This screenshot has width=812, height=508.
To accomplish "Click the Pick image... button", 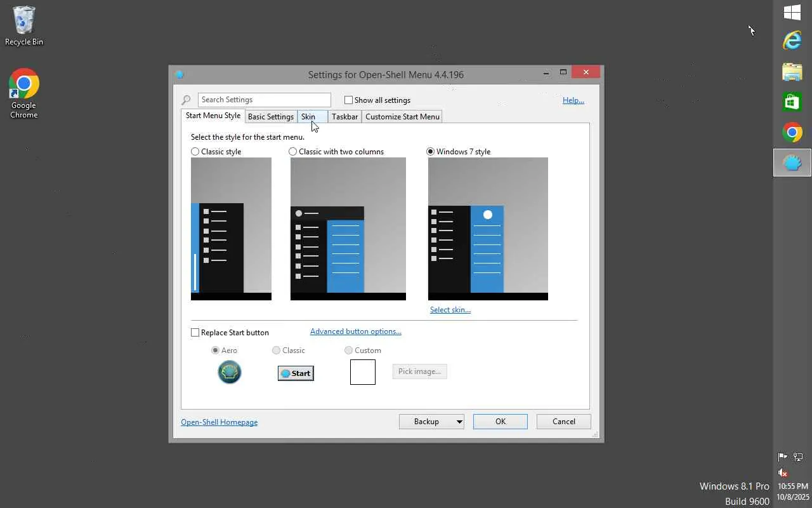I will tap(419, 371).
